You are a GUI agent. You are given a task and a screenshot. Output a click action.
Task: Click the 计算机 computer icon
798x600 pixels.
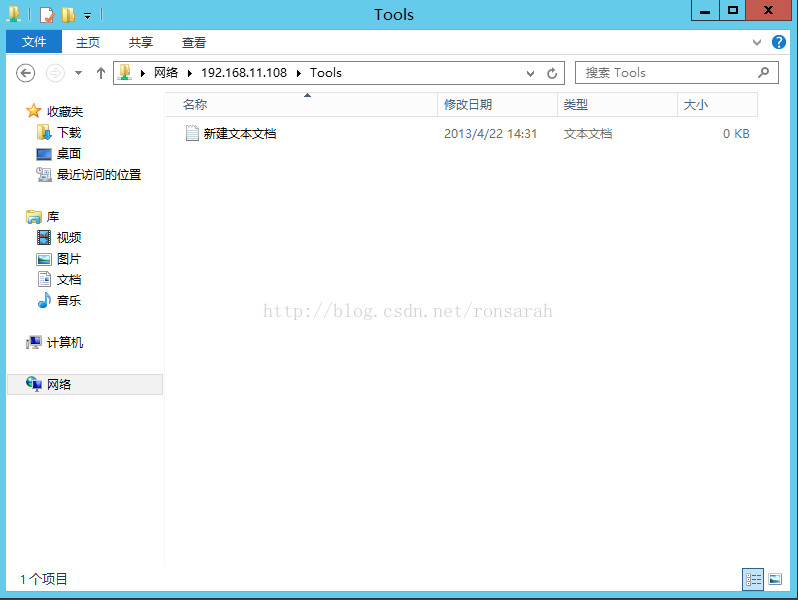pyautogui.click(x=34, y=342)
